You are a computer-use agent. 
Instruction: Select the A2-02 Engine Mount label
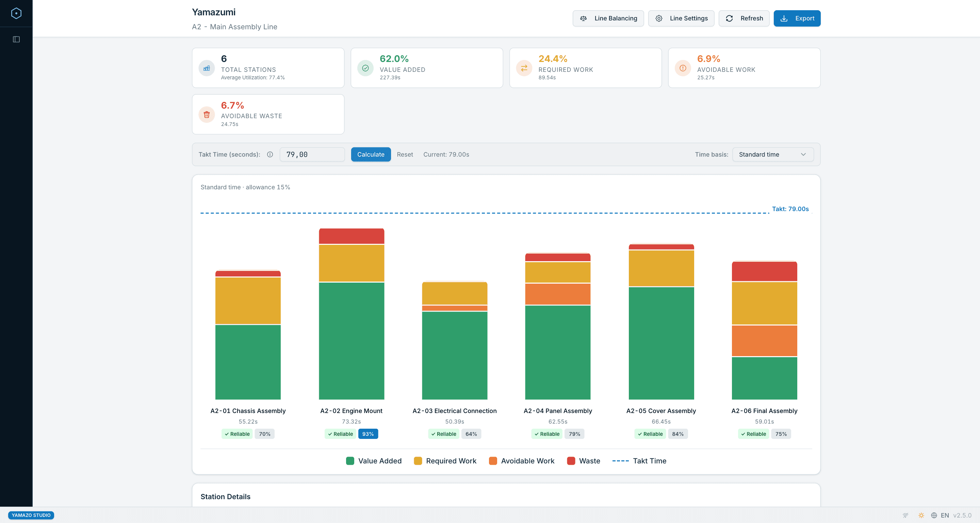(351, 411)
